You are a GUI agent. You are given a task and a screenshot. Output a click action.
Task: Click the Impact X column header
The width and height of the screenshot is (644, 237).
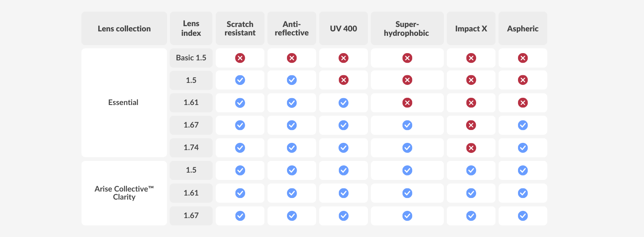click(471, 28)
